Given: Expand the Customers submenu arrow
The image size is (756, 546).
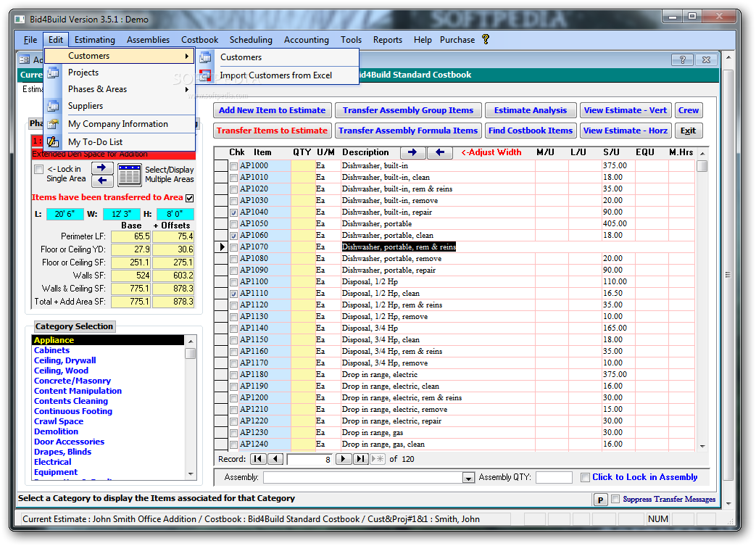Looking at the screenshot, I should pos(187,56).
